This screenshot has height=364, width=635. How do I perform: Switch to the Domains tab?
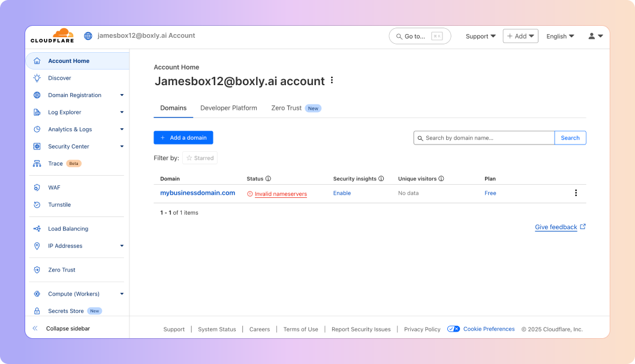[x=173, y=108]
